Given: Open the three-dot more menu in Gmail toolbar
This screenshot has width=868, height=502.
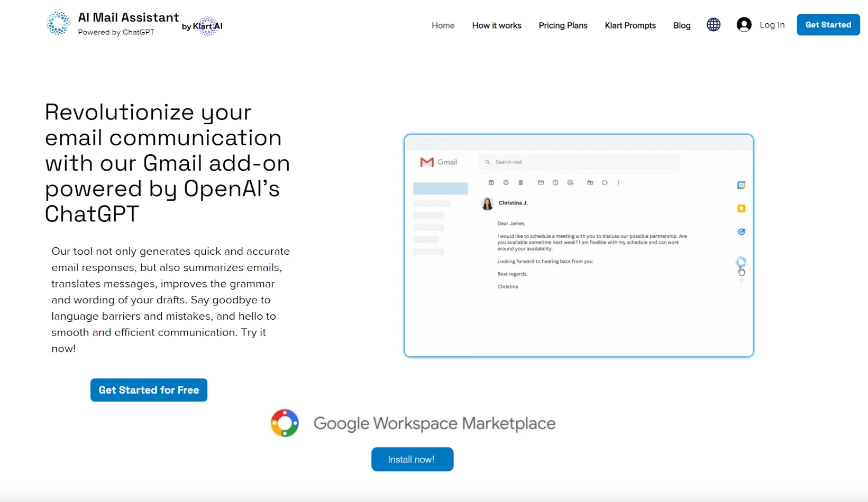Looking at the screenshot, I should pos(618,183).
